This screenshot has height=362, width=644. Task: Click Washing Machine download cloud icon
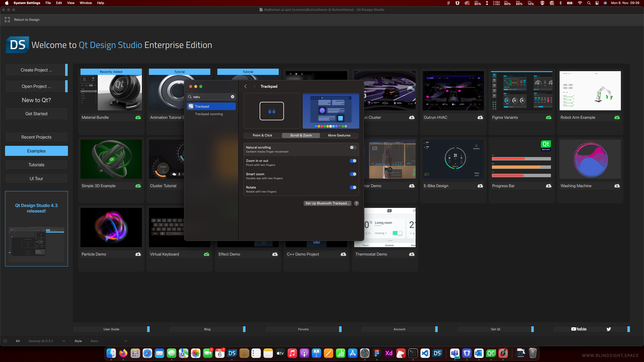(x=617, y=186)
